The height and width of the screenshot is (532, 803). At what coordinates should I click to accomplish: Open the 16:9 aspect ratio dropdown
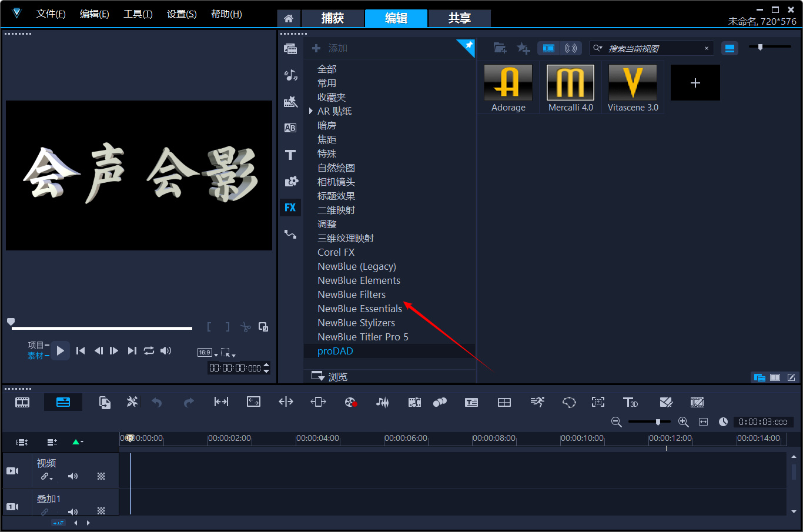click(208, 353)
